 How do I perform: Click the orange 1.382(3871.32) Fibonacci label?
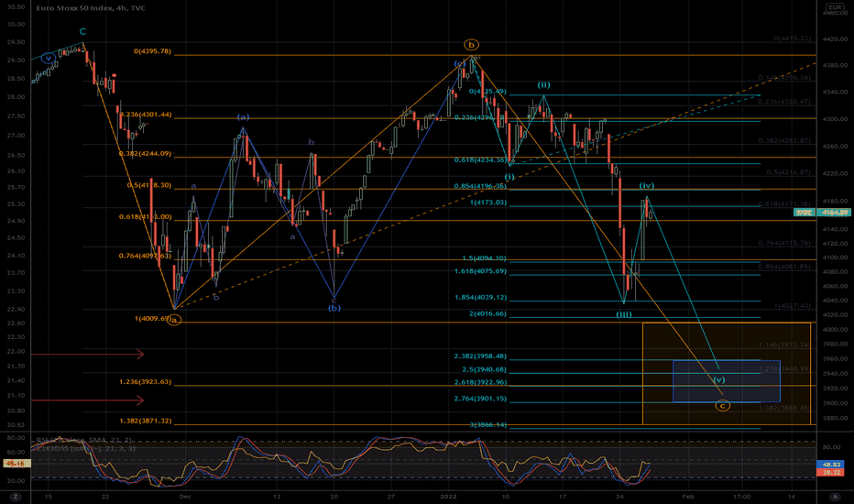[x=146, y=422]
